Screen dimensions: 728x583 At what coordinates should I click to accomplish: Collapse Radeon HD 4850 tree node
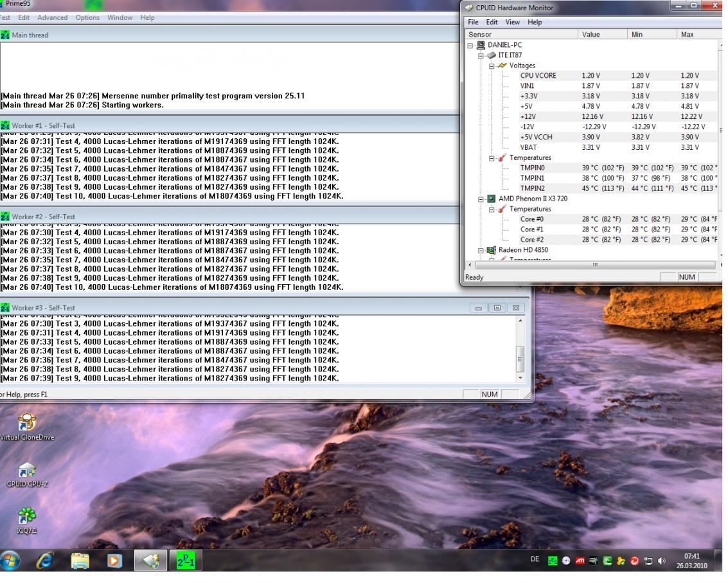coord(481,251)
